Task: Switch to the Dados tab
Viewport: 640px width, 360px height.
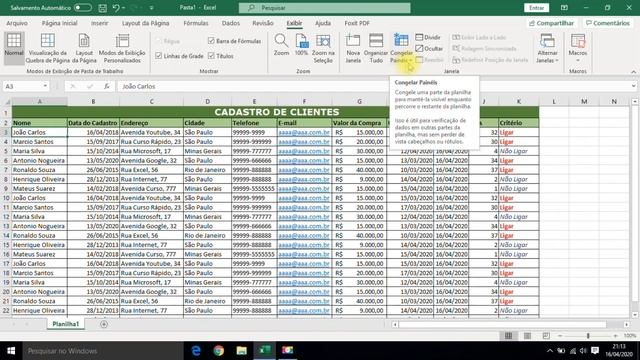Action: 231,23
